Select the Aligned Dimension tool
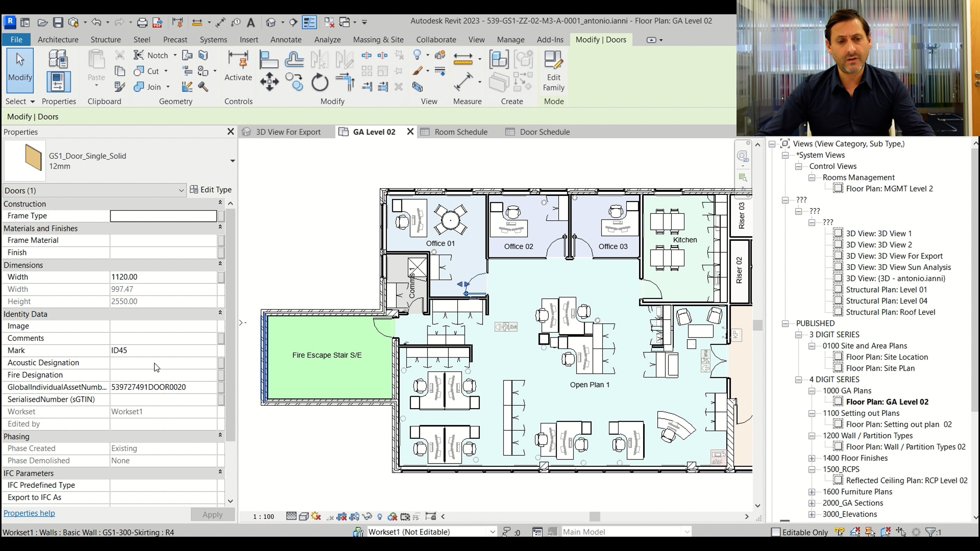 tap(463, 82)
